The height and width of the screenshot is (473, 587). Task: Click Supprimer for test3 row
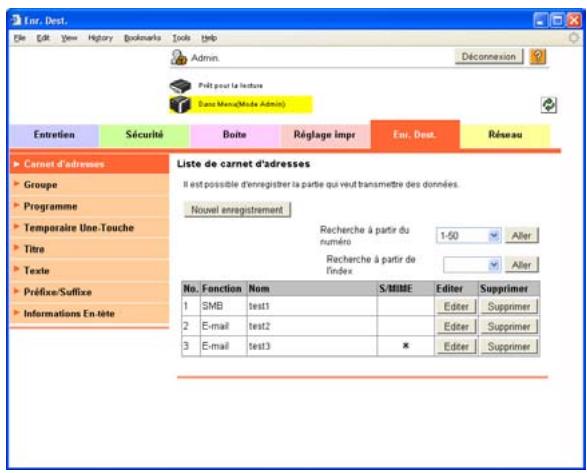coord(509,346)
